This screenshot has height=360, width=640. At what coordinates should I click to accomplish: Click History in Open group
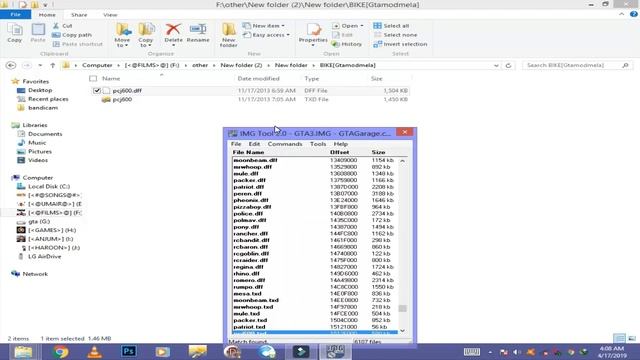(x=347, y=44)
